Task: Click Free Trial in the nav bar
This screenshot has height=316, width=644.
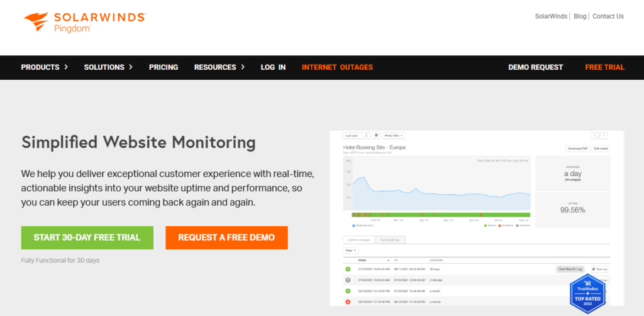Action: [604, 67]
